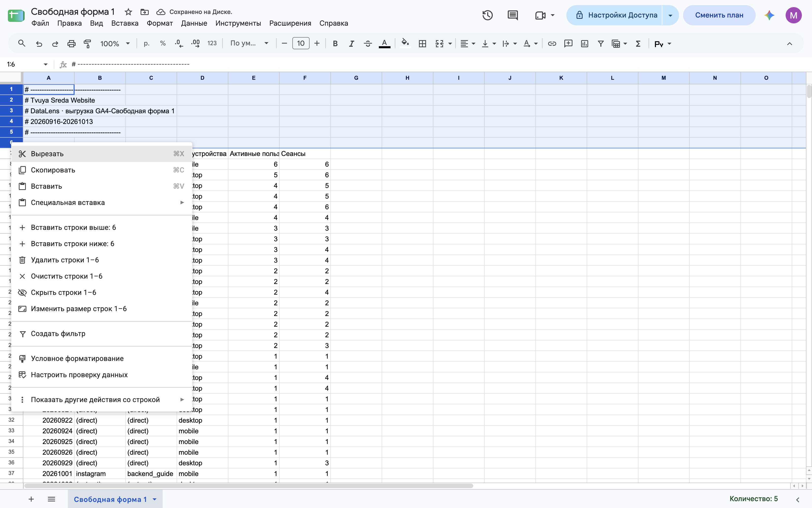This screenshot has height=508, width=812.
Task: Toggle the filter funnel in the toolbar
Action: coord(601,44)
